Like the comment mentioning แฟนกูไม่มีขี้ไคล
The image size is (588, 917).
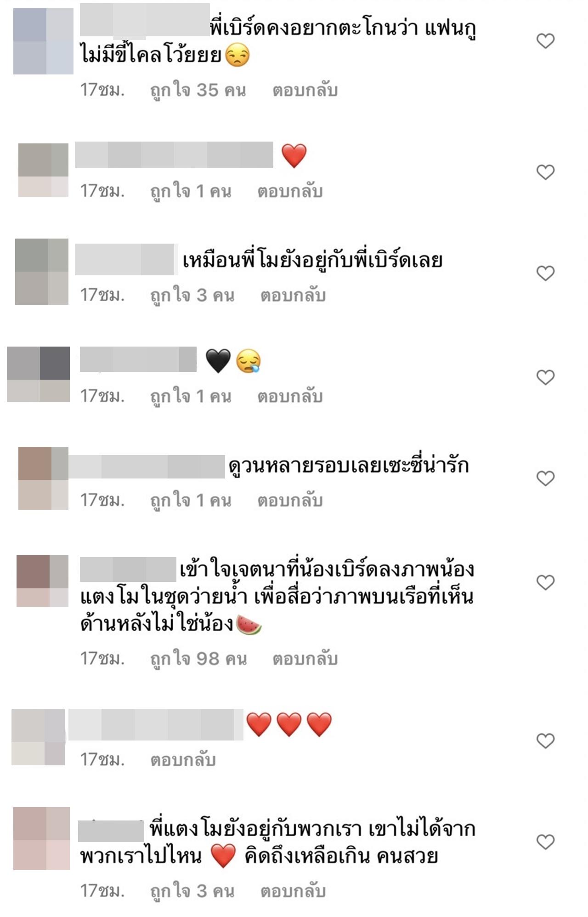click(x=545, y=41)
